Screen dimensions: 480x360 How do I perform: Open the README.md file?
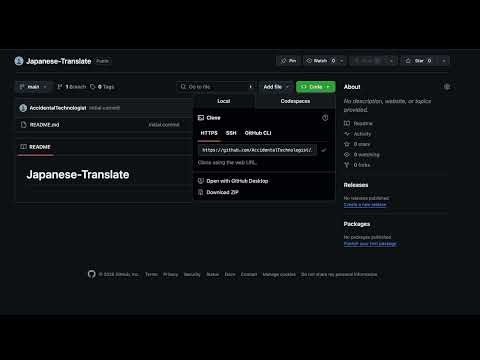44,125
